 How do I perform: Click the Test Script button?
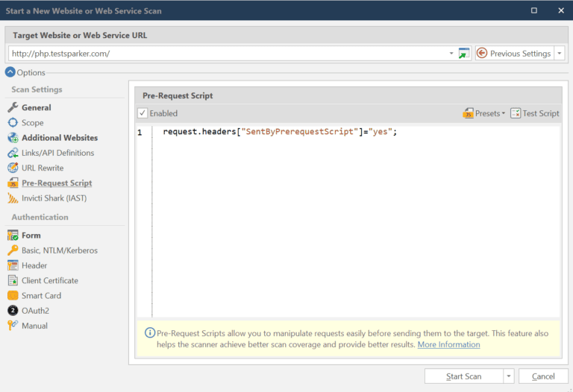tap(535, 113)
